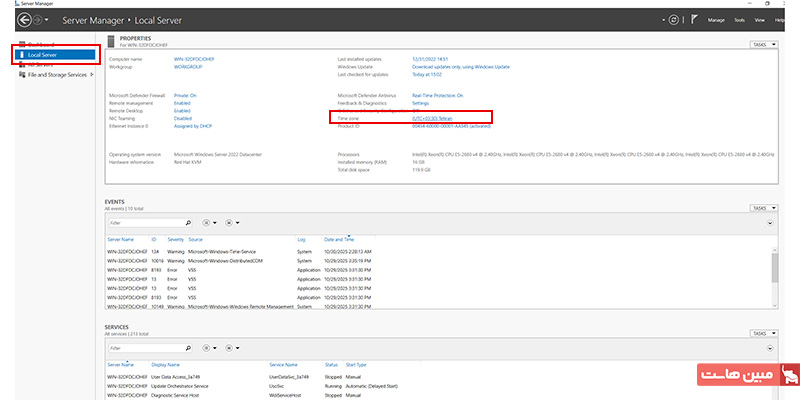800x400 pixels.
Task: Click the (UTC+03:30) Tehran time zone link
Action: tap(432, 118)
